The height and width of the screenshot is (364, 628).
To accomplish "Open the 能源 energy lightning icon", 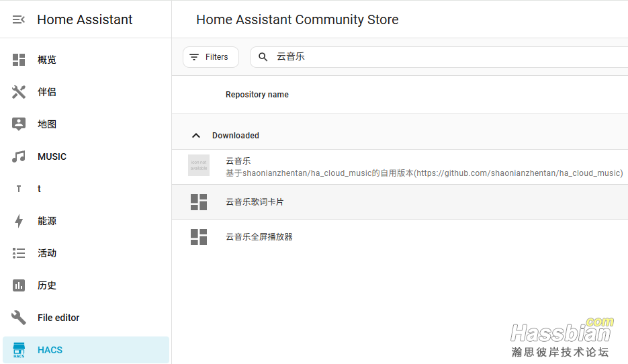I will point(19,221).
